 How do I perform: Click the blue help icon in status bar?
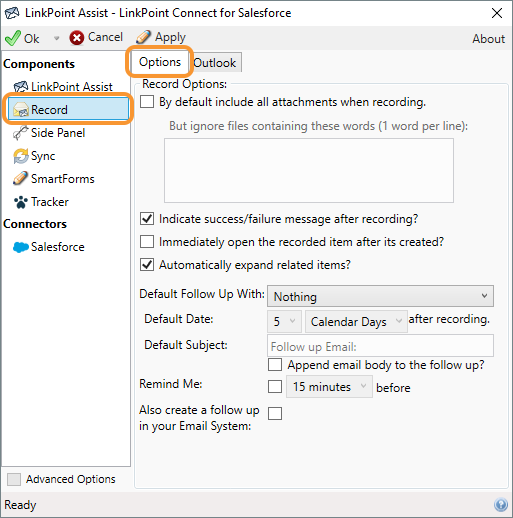tap(501, 504)
